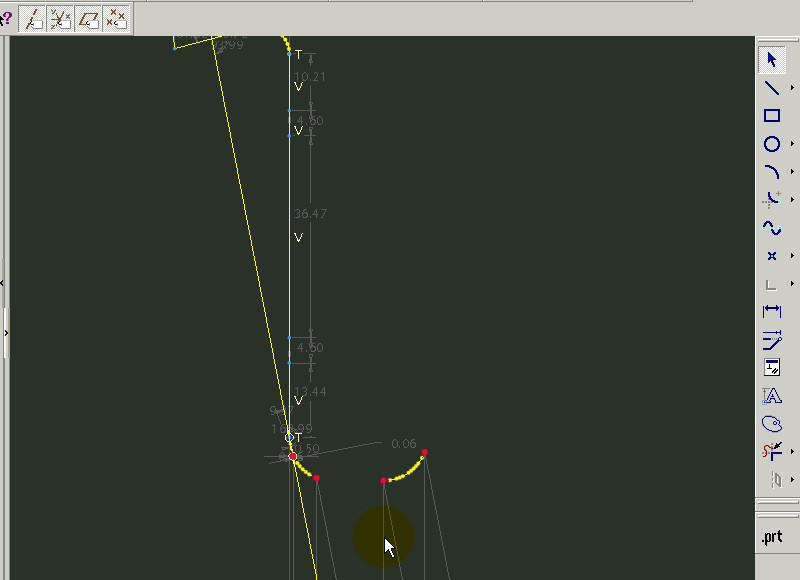
Task: Choose the Arc sketch tool
Action: [771, 172]
